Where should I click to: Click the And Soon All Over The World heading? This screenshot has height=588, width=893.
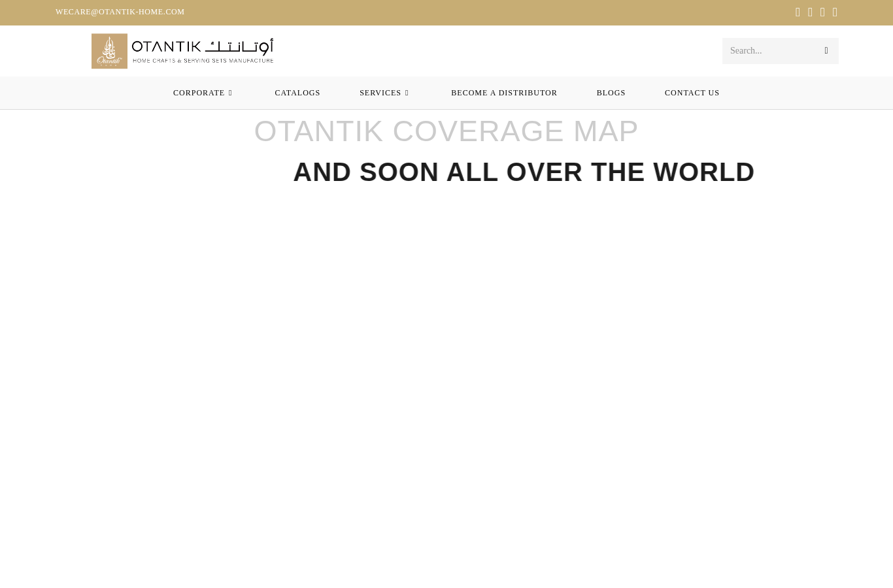[524, 172]
